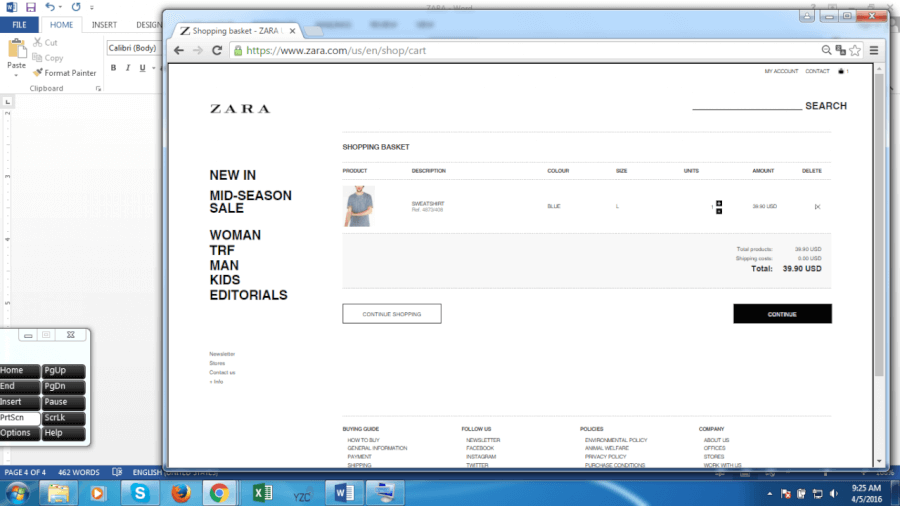This screenshot has width=900, height=506.
Task: Open the FILE tab in Word
Action: 19,24
